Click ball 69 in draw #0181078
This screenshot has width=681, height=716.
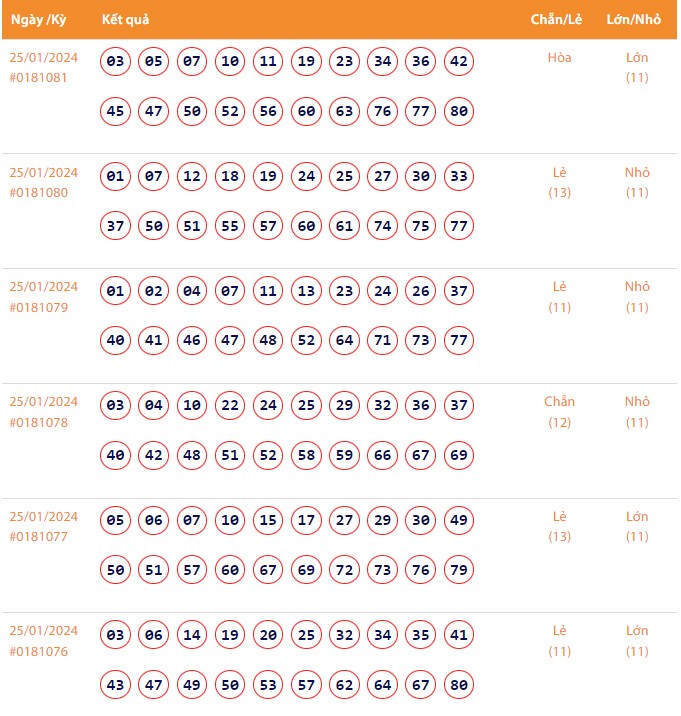(459, 456)
